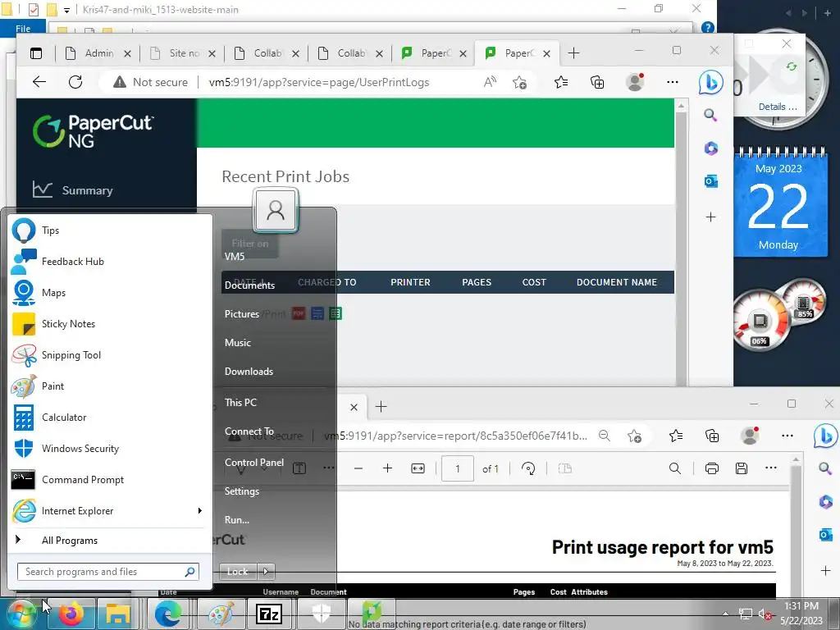Expand power options arrow beside Lock

click(267, 572)
